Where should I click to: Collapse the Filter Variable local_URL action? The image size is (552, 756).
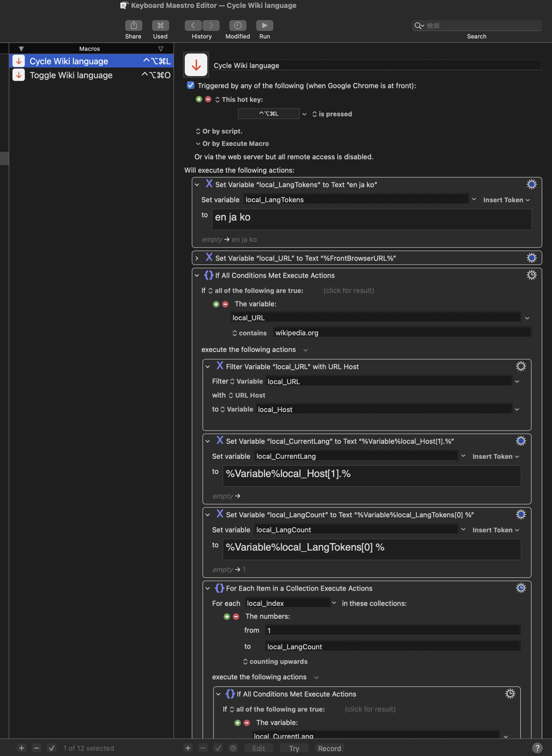click(x=208, y=367)
